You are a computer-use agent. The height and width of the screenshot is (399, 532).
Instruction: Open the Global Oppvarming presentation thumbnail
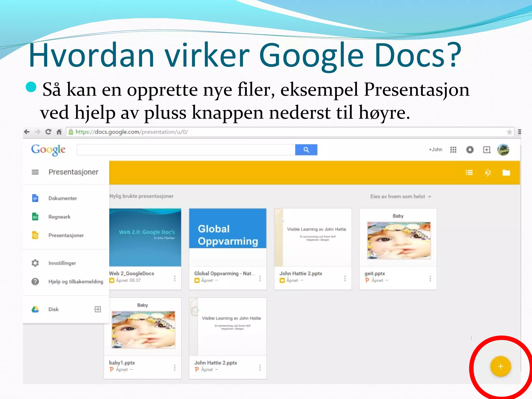pyautogui.click(x=228, y=237)
